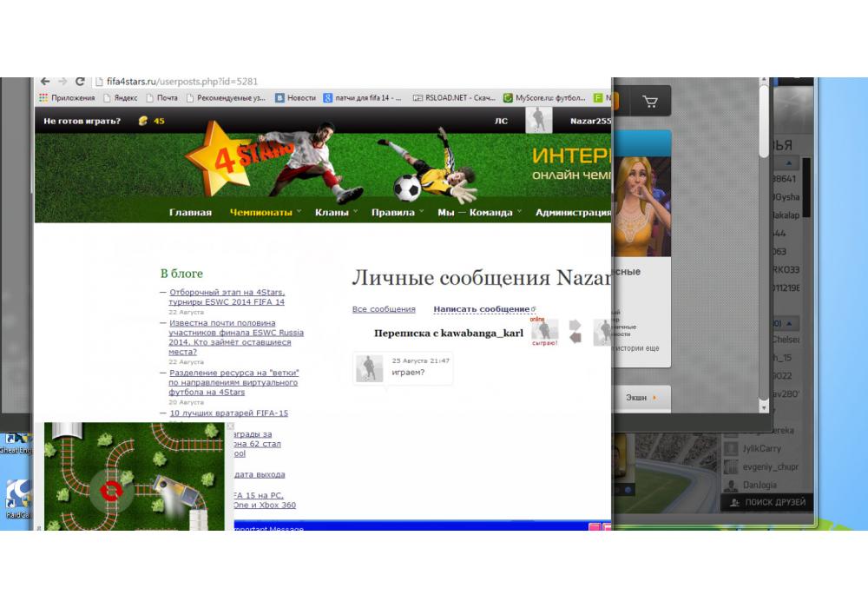Click the 25 Августа 21:47 timestamp

pyautogui.click(x=421, y=360)
